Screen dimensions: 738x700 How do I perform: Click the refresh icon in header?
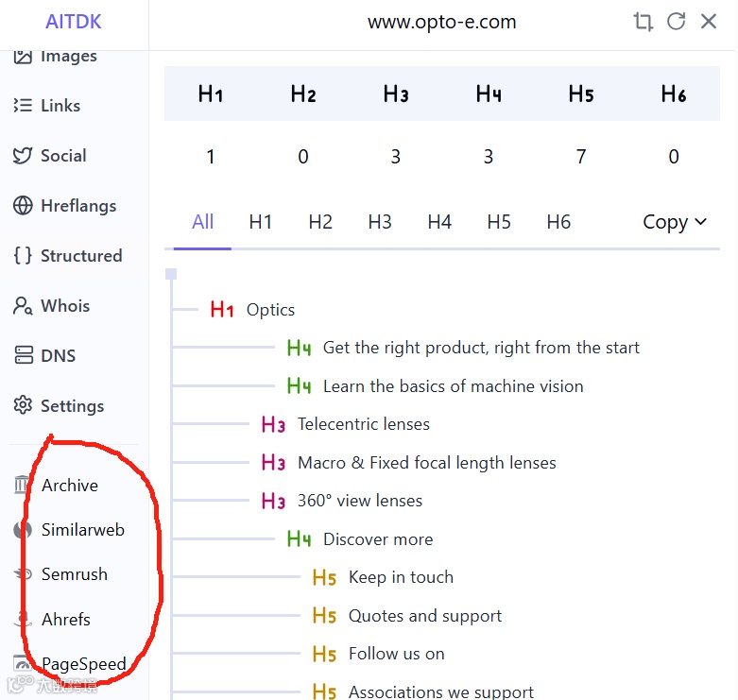point(676,22)
